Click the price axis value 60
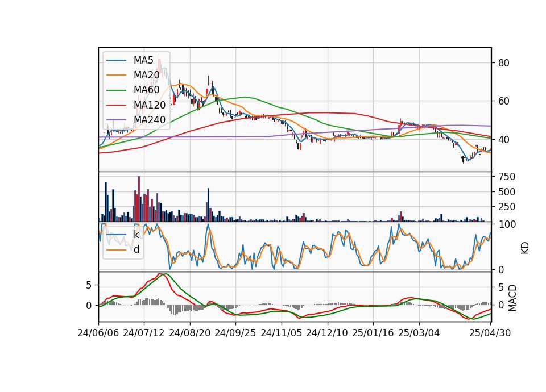The image size is (546, 392). pyautogui.click(x=504, y=101)
